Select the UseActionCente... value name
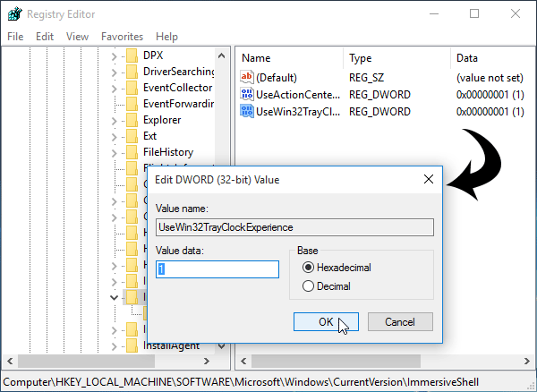The width and height of the screenshot is (537, 392). 298,95
